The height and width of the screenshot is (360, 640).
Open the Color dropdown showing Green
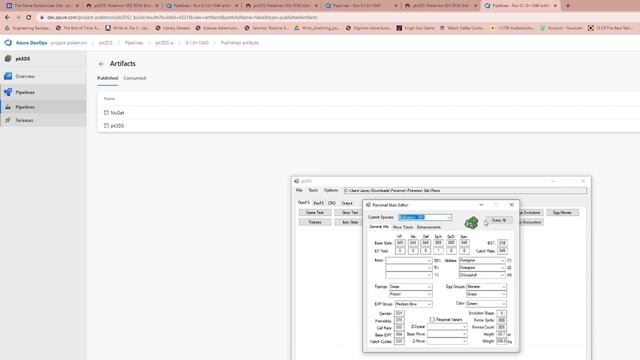pos(504,304)
